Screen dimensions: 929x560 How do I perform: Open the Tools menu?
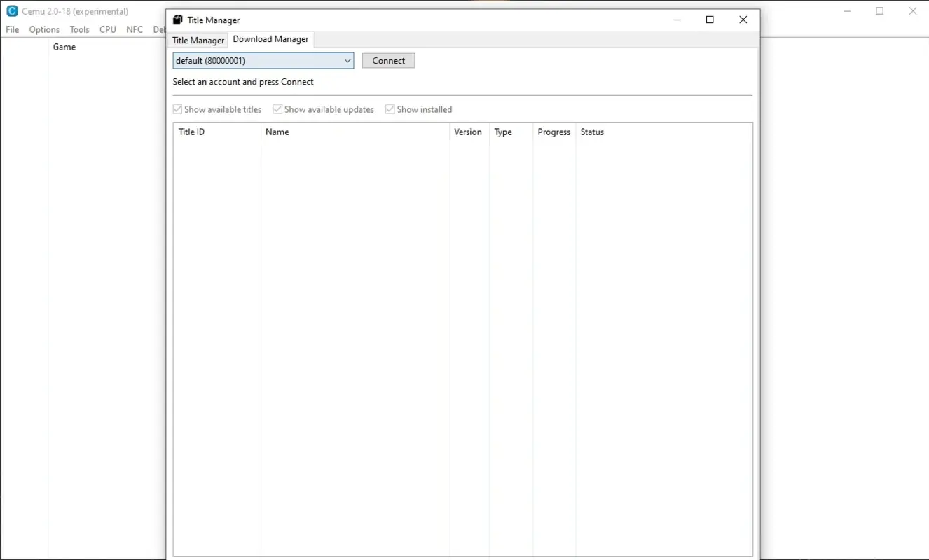point(79,29)
